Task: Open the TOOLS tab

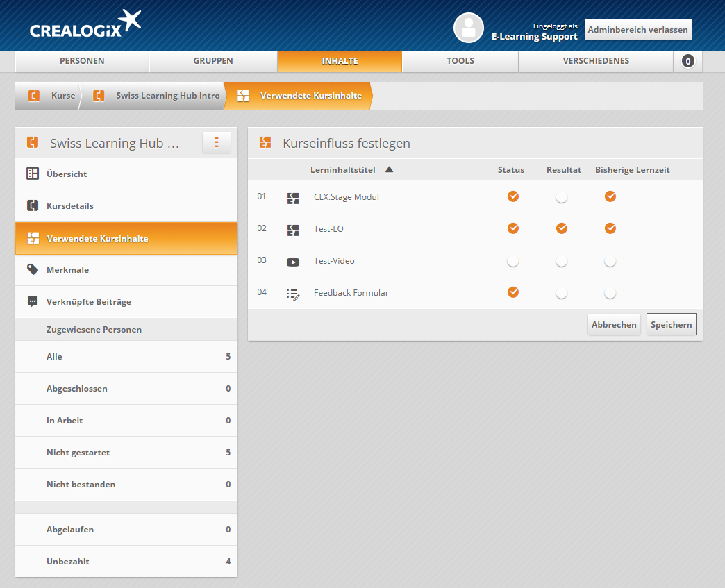Action: point(460,61)
